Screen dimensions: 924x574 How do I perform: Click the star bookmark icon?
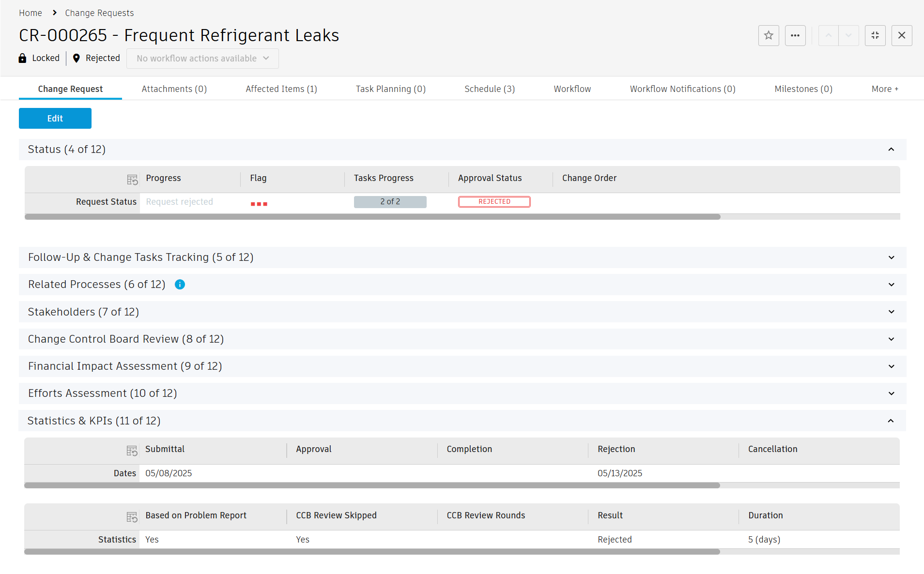[x=769, y=35]
